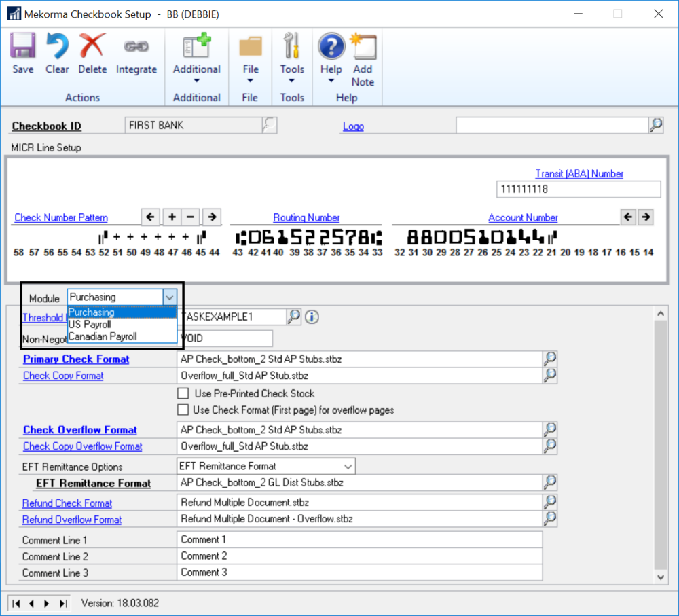679x616 pixels.
Task: Go to first record navigation button
Action: (16, 603)
